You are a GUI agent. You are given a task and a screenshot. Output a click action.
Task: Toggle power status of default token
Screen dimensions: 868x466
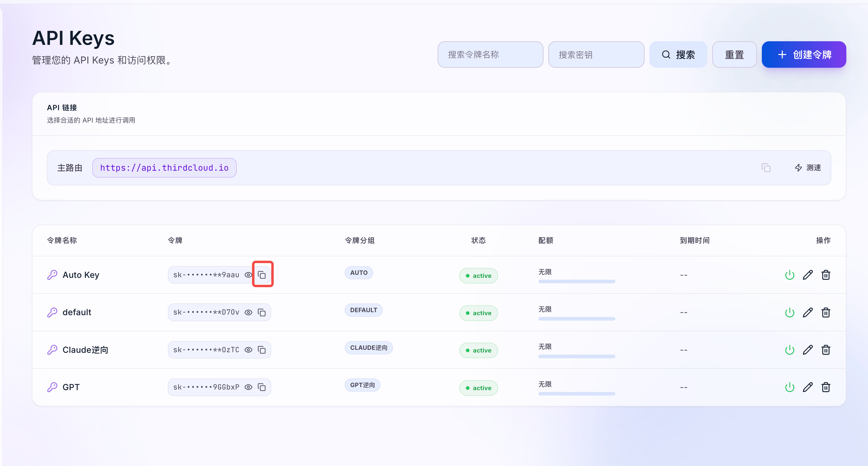pyautogui.click(x=790, y=312)
